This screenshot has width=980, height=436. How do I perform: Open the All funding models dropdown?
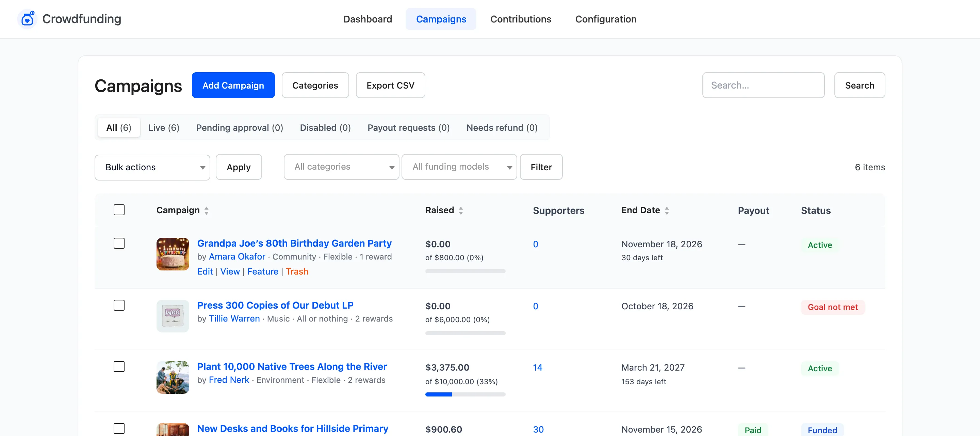(x=459, y=167)
